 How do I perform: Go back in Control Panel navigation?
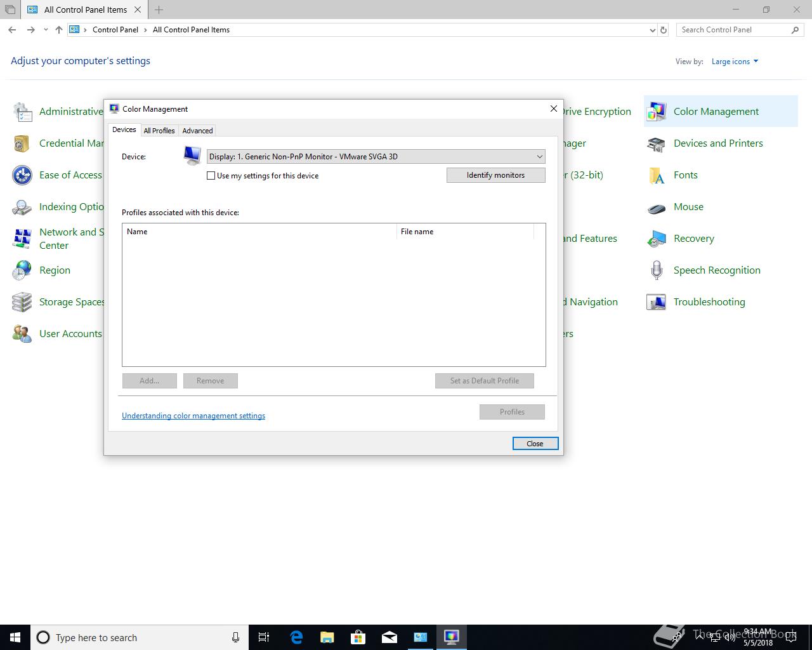[x=12, y=30]
